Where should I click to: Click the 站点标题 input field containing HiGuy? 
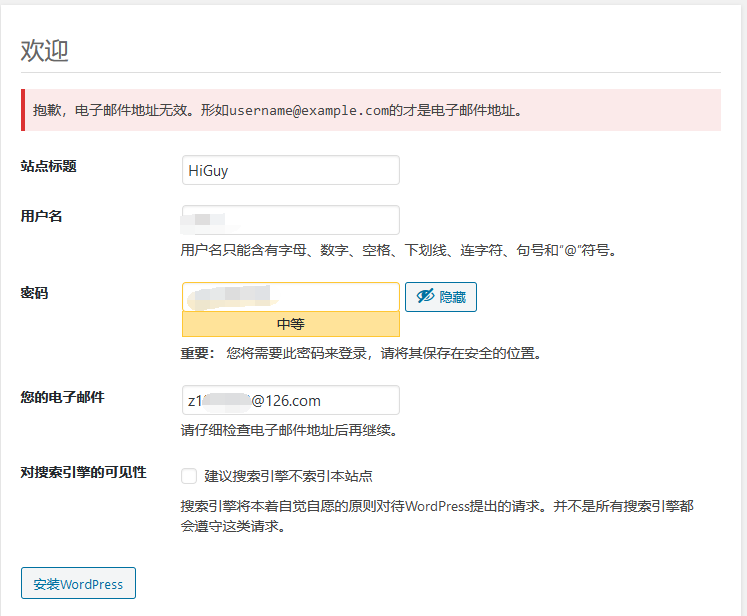(x=291, y=170)
